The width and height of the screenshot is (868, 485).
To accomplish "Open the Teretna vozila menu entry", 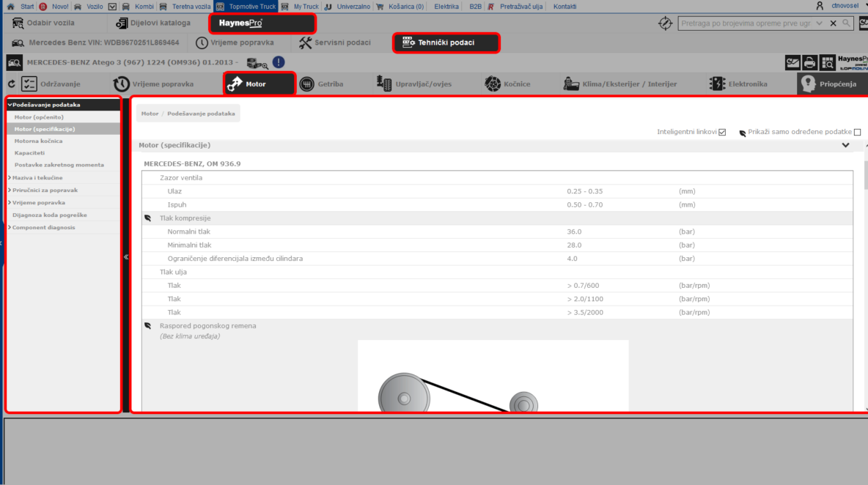I will point(185,7).
